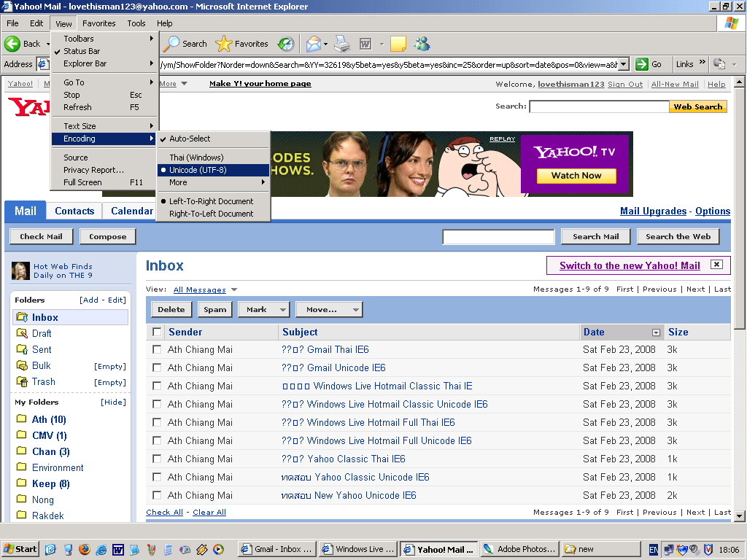Click the Discuss note toolbar icon
This screenshot has width=747, height=560.
pyautogui.click(x=398, y=44)
